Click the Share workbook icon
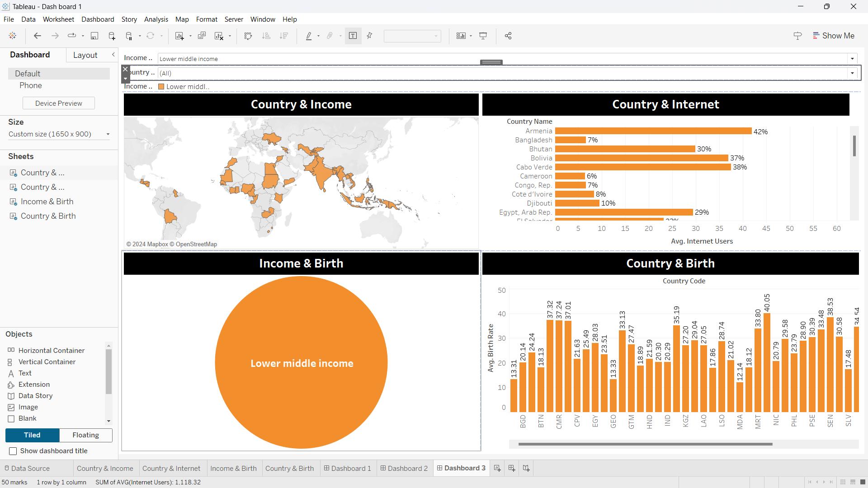The image size is (868, 488). tap(508, 36)
